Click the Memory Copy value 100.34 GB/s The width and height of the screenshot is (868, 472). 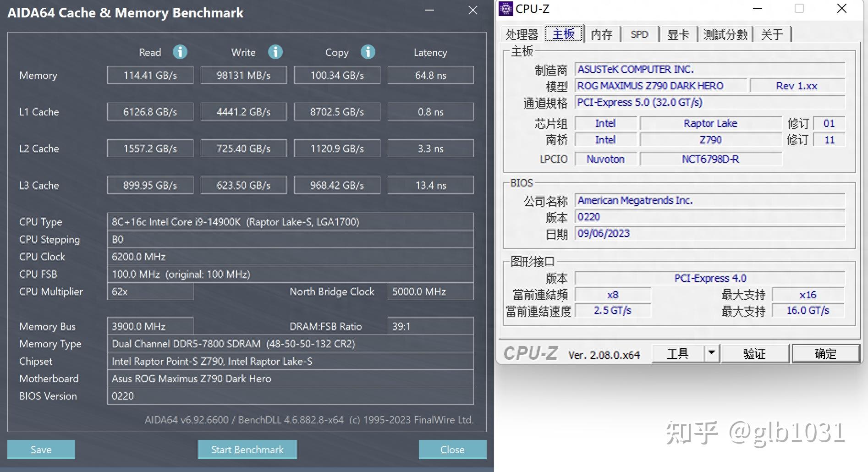[337, 75]
